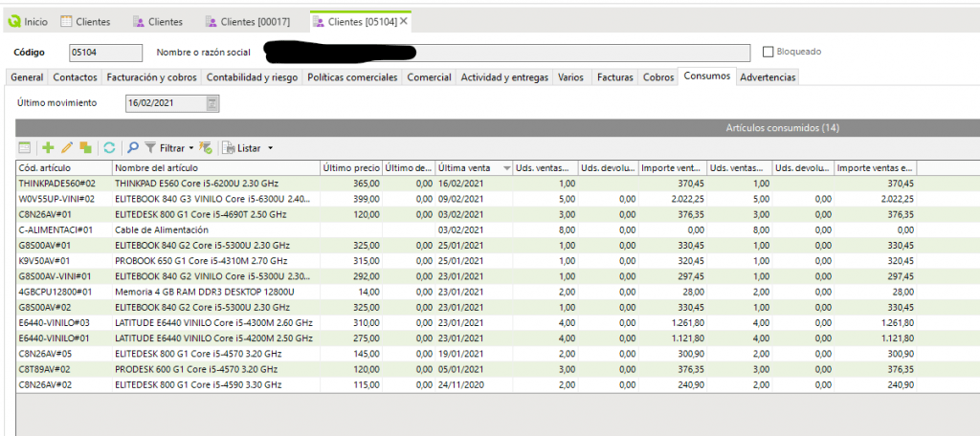Go to the Inicio tab
Image resolution: width=980 pixels, height=436 pixels.
click(x=28, y=21)
